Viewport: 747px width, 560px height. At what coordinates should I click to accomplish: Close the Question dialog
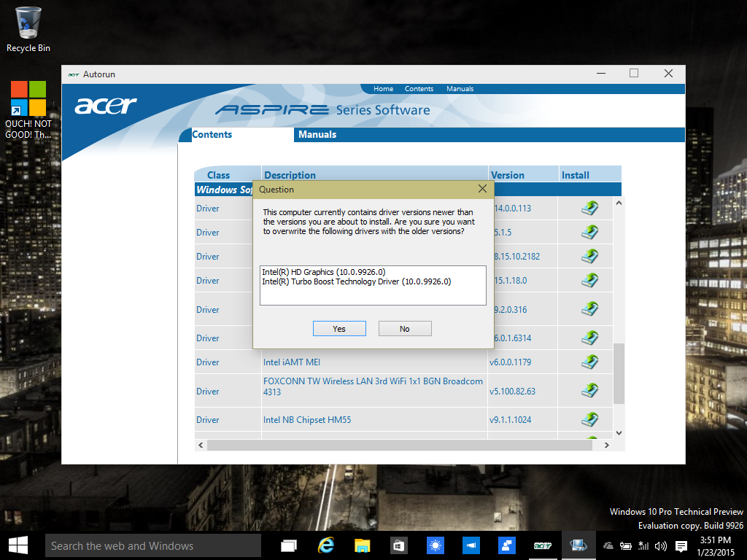(483, 189)
